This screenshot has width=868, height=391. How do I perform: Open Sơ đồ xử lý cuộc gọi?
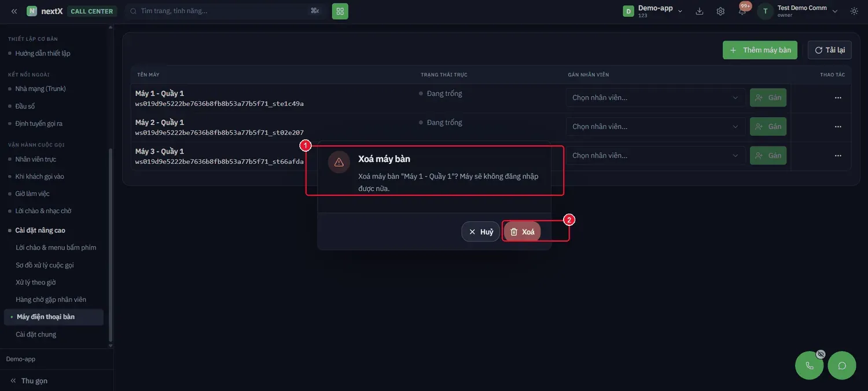point(45,265)
